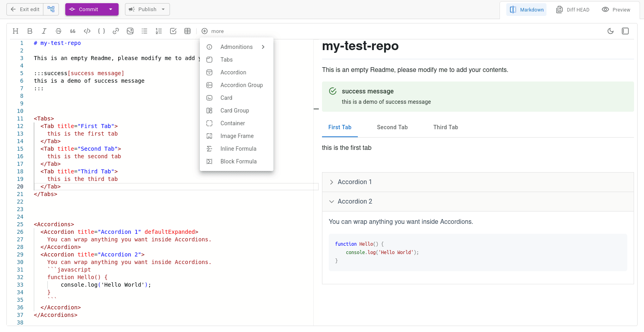The width and height of the screenshot is (644, 332).
Task: Insert a task checklist
Action: point(173,31)
